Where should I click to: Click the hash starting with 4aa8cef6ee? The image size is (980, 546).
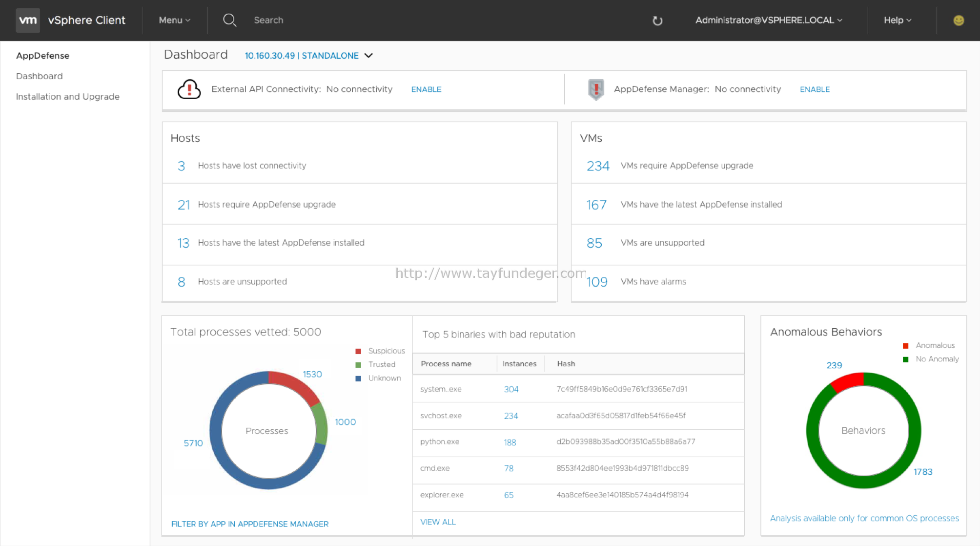tap(622, 495)
